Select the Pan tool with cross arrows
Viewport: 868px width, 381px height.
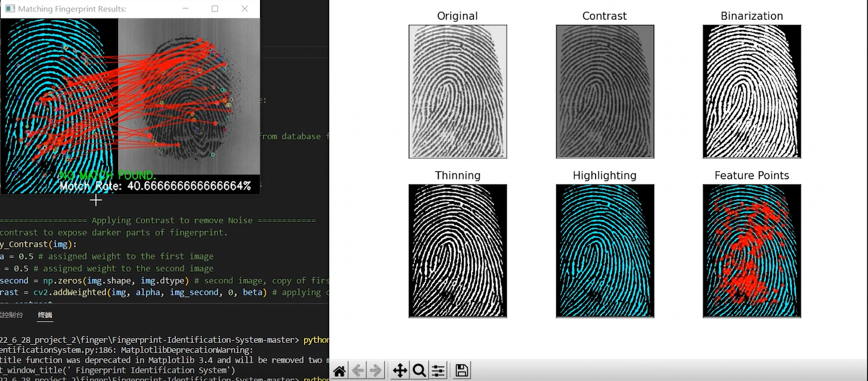point(400,371)
